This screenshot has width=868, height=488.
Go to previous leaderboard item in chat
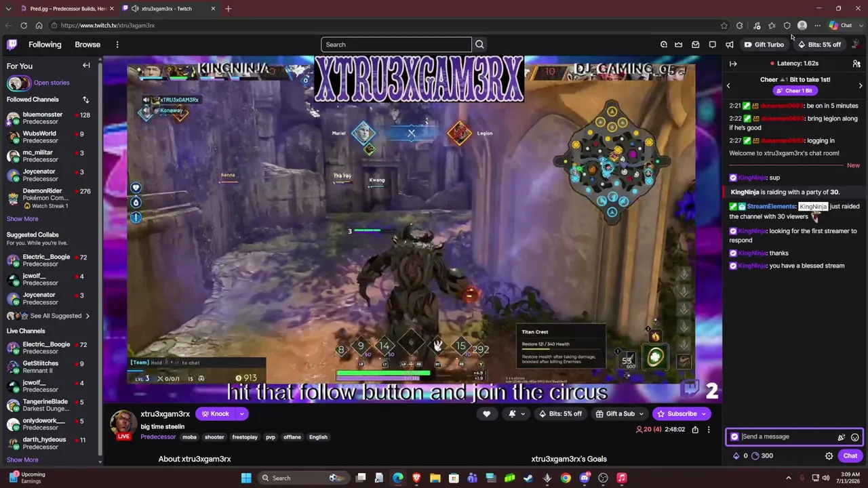728,86
